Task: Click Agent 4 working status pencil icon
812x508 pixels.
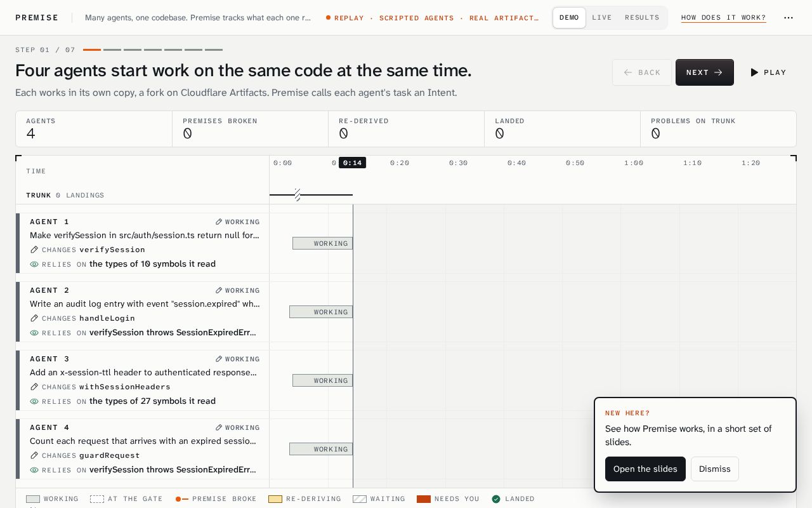Action: pyautogui.click(x=219, y=427)
